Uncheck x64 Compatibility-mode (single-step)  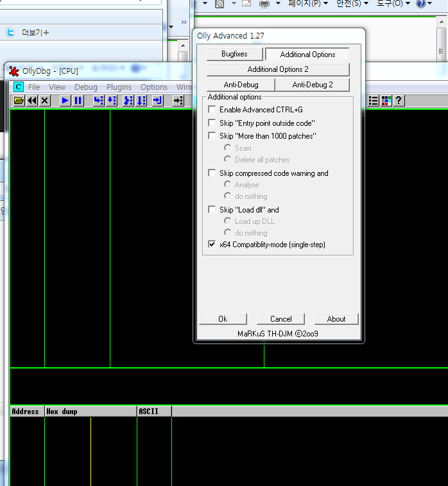[212, 244]
